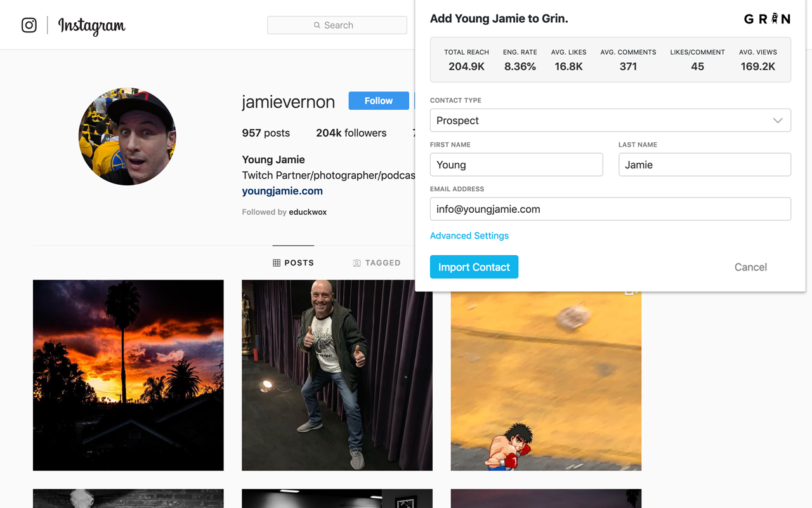Image resolution: width=812 pixels, height=508 pixels.
Task: Open Advanced Settings link
Action: coord(469,236)
